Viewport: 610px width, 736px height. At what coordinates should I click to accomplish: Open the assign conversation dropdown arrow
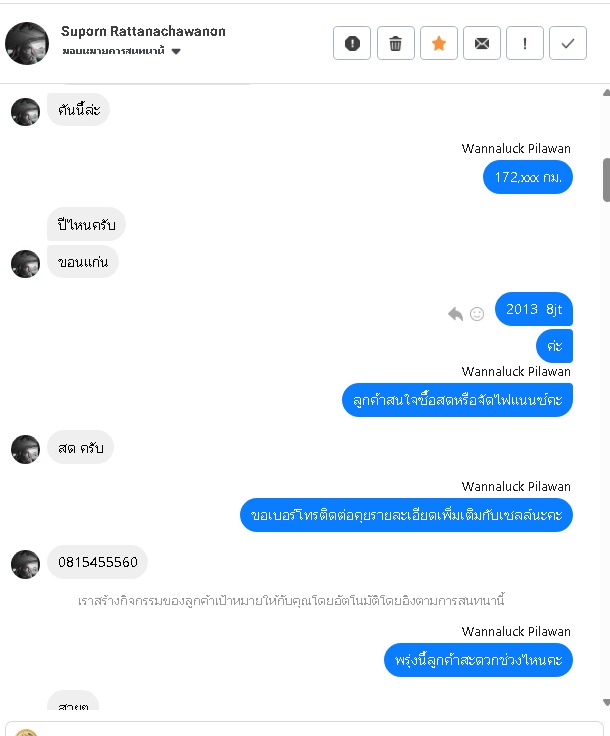click(176, 51)
